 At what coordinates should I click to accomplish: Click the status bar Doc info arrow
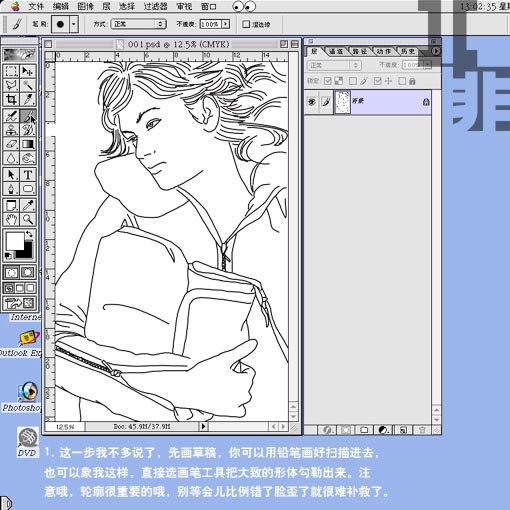(x=203, y=426)
